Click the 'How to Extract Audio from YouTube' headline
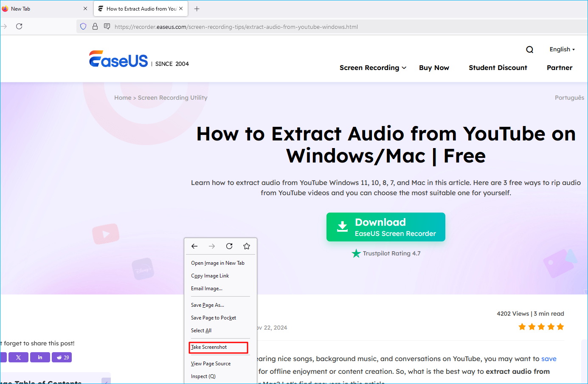The width and height of the screenshot is (588, 384). tap(386, 145)
